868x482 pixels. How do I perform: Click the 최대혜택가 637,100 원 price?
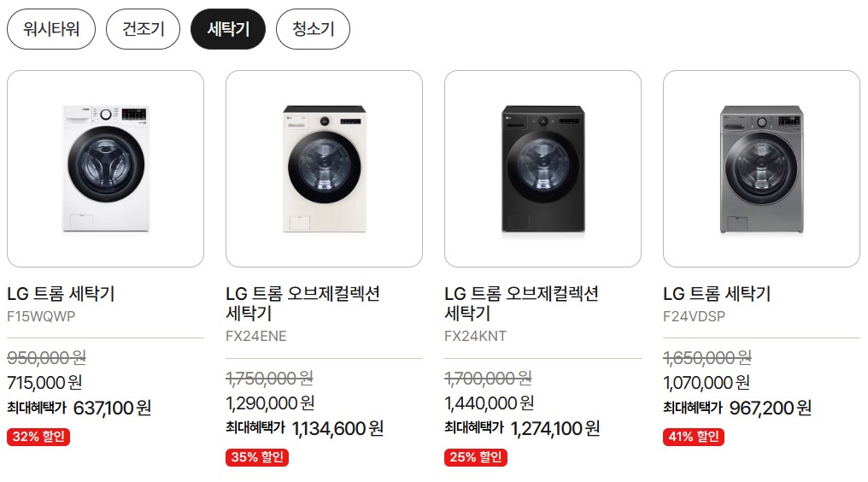[x=79, y=408]
